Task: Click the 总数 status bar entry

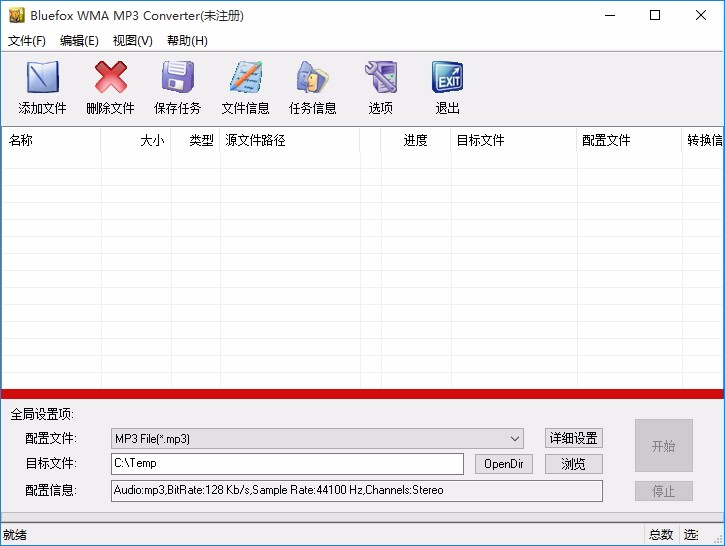Action: (x=661, y=535)
